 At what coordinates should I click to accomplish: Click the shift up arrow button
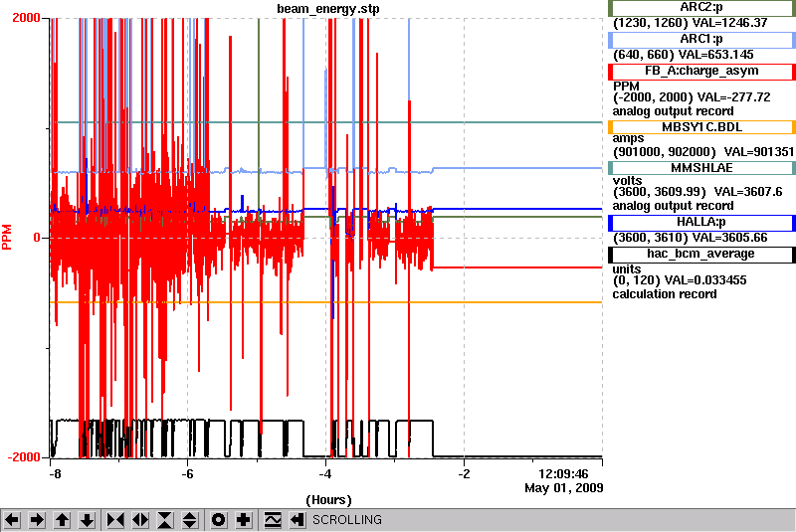(x=62, y=520)
